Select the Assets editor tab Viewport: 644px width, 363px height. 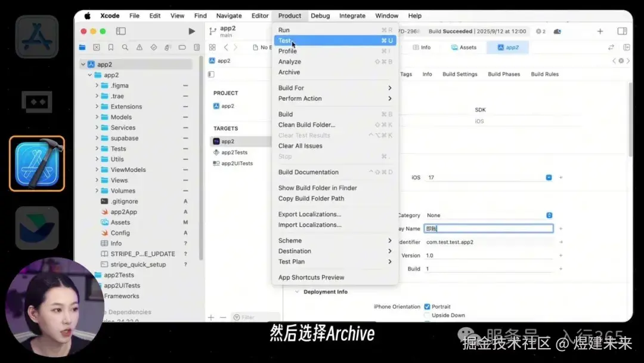pyautogui.click(x=464, y=47)
